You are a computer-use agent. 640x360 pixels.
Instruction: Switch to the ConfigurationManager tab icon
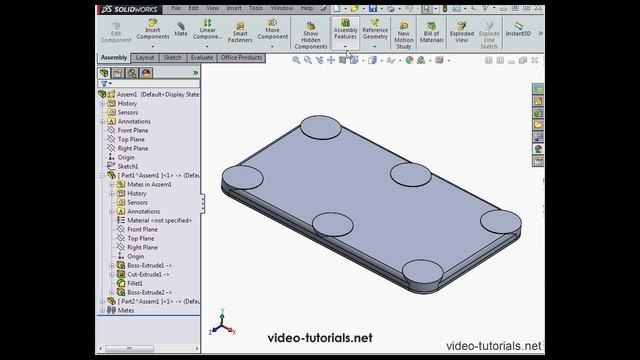coord(132,73)
